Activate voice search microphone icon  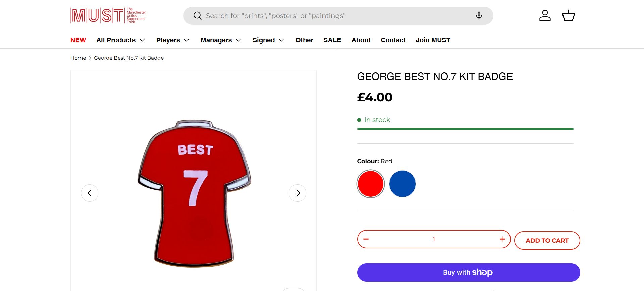pos(479,16)
